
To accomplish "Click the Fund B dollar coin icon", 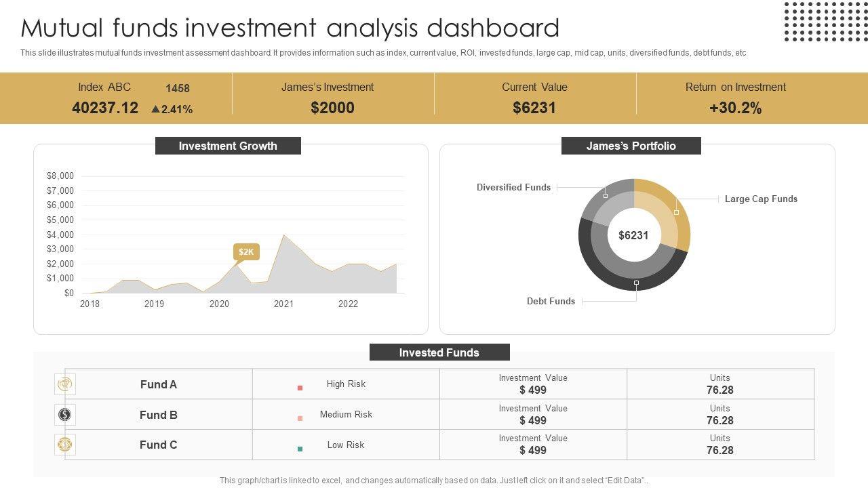I will pos(65,414).
